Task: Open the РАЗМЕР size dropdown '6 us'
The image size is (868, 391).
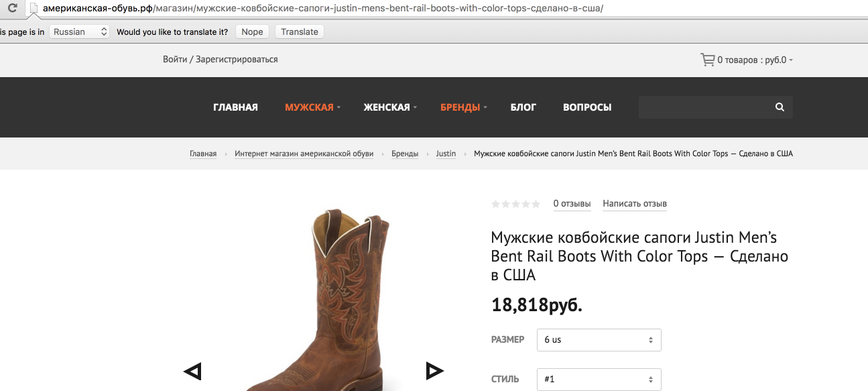Action: pyautogui.click(x=599, y=340)
